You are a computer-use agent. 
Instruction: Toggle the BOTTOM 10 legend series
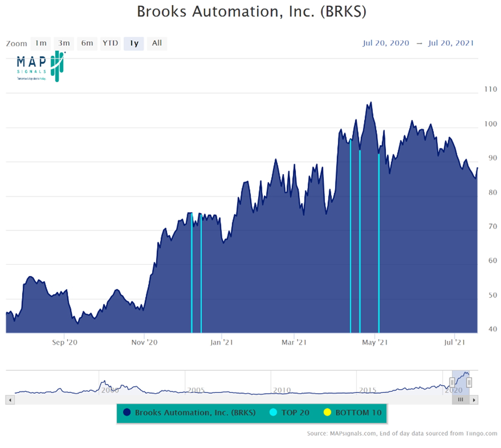[x=352, y=413]
